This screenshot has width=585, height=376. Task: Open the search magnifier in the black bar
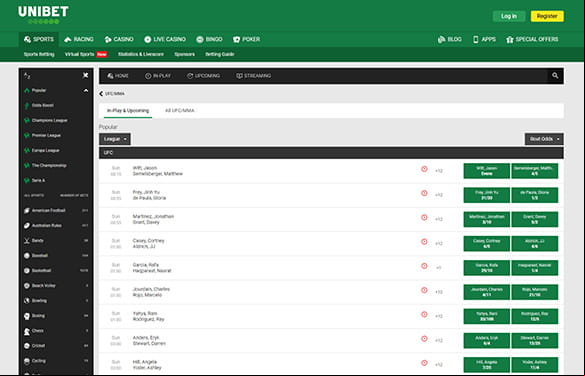click(x=555, y=76)
